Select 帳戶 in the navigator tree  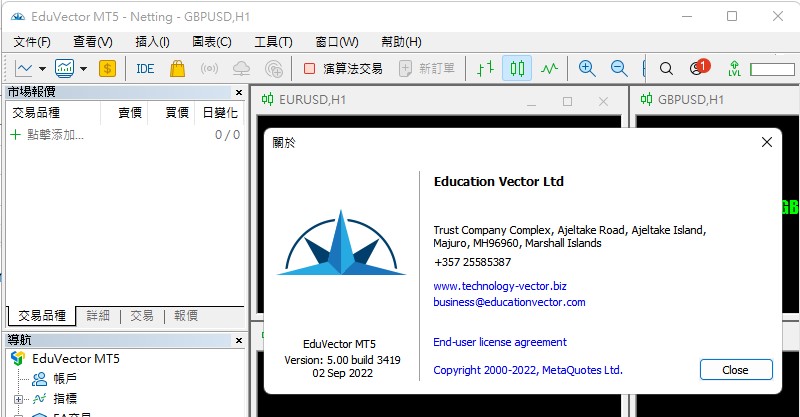64,379
